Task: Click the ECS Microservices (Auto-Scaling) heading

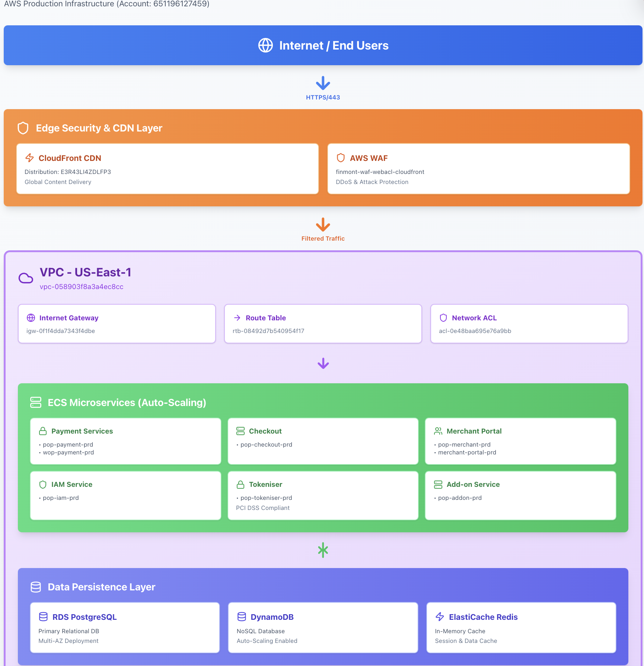Action: click(x=127, y=403)
